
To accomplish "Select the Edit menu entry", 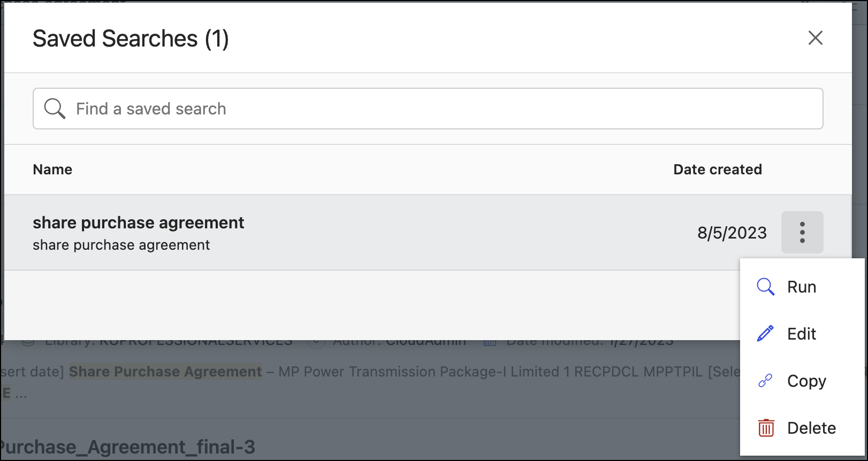I will 801,334.
